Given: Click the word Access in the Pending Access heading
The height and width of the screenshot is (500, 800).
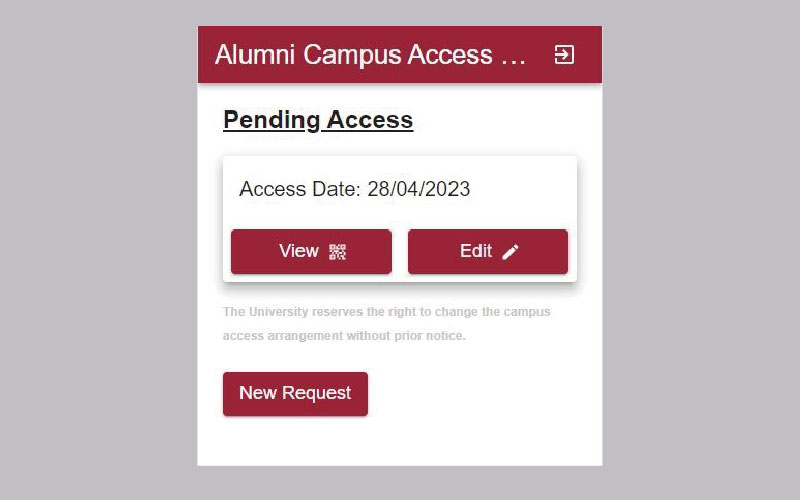Looking at the screenshot, I should coord(370,120).
